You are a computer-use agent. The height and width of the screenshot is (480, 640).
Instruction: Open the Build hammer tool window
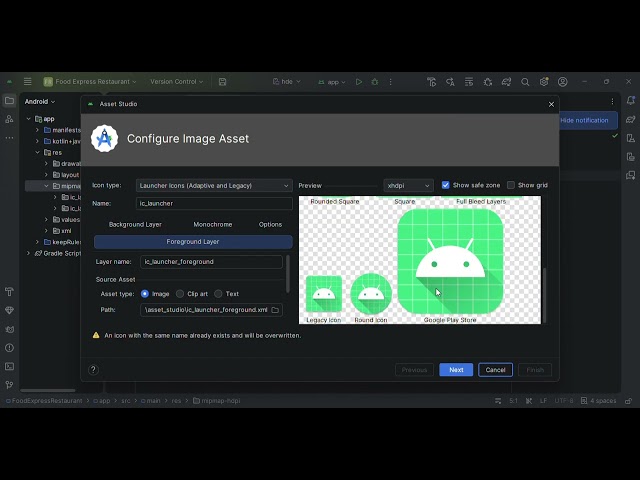click(x=9, y=291)
